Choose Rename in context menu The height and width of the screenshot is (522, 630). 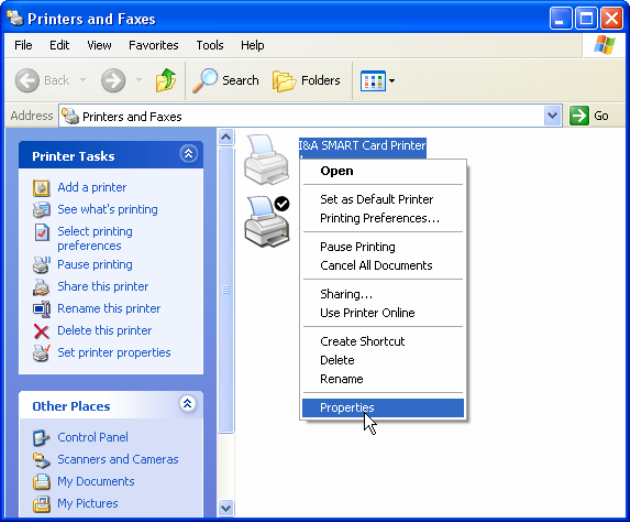click(383, 379)
